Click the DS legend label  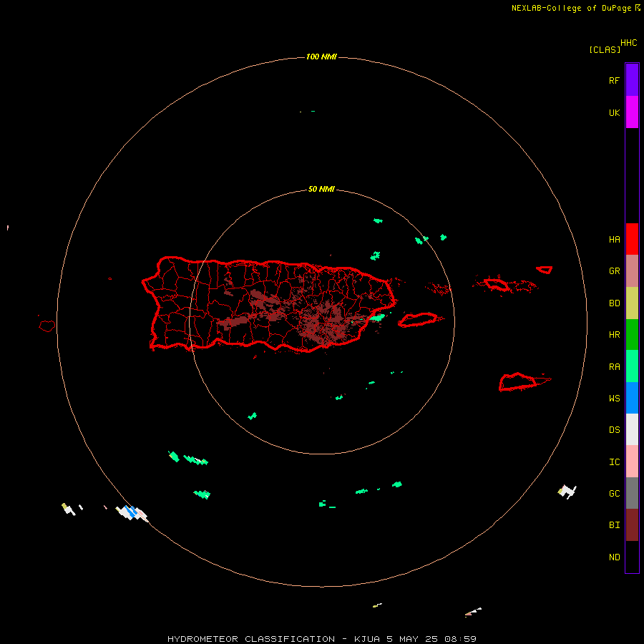[x=614, y=430]
